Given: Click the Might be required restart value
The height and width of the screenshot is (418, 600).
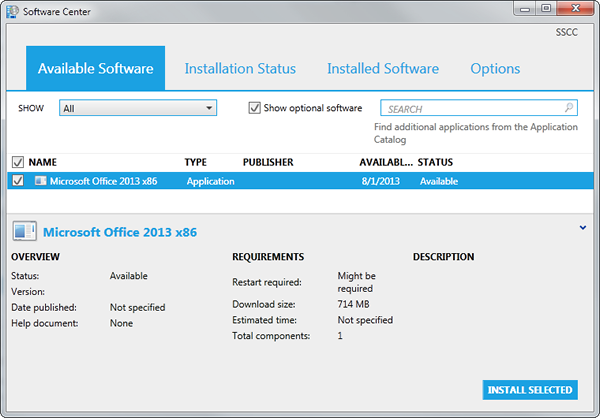Looking at the screenshot, I should 356,282.
